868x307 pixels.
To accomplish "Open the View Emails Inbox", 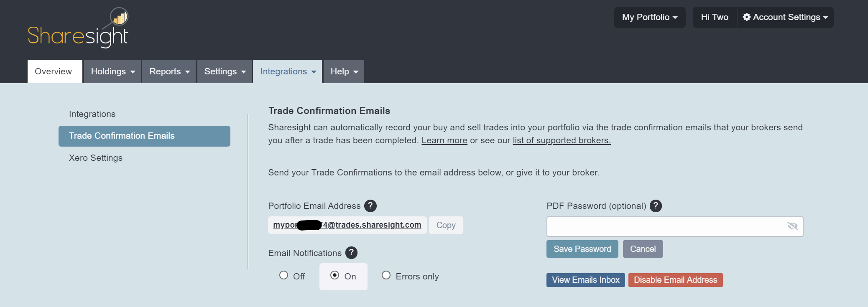I will tap(585, 280).
